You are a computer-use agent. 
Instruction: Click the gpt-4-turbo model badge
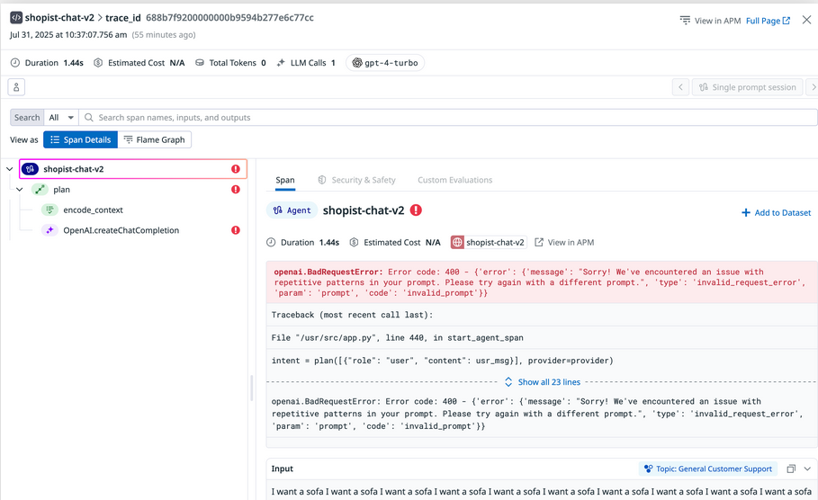click(385, 63)
